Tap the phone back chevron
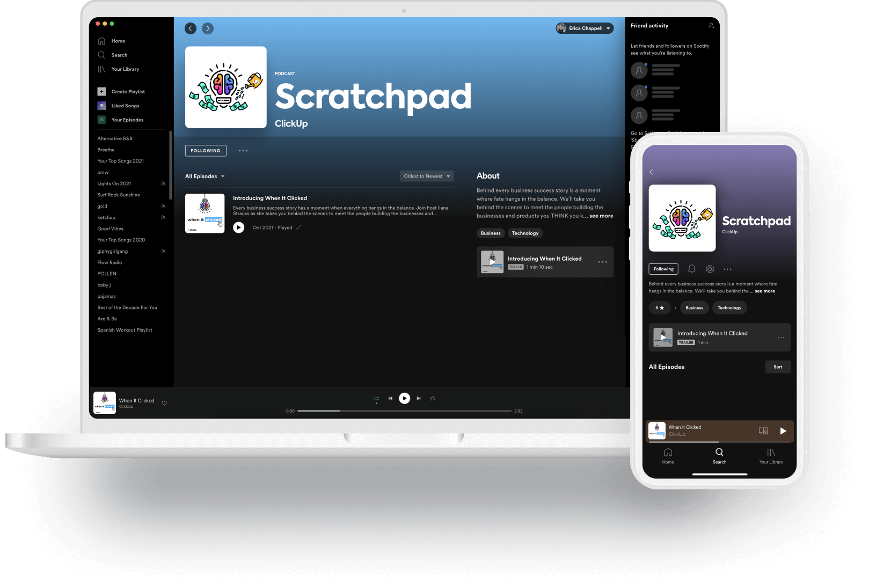Screen dimensions: 869x588 (x=652, y=172)
